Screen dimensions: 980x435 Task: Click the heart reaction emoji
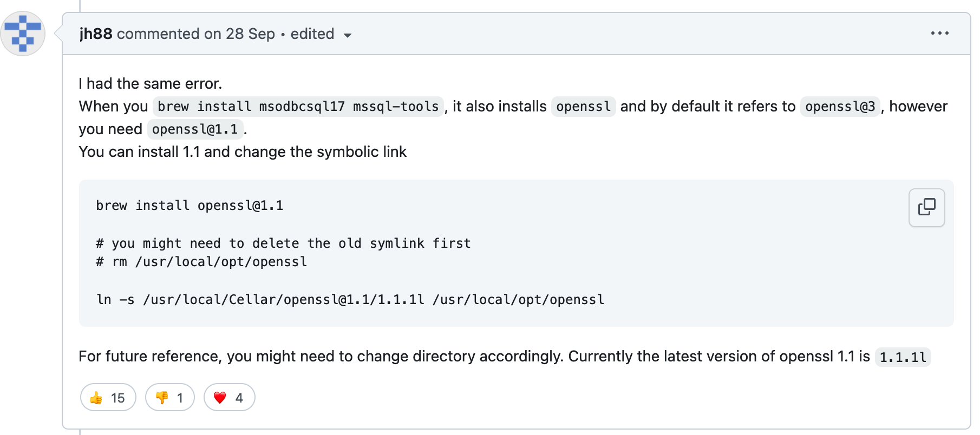(219, 397)
